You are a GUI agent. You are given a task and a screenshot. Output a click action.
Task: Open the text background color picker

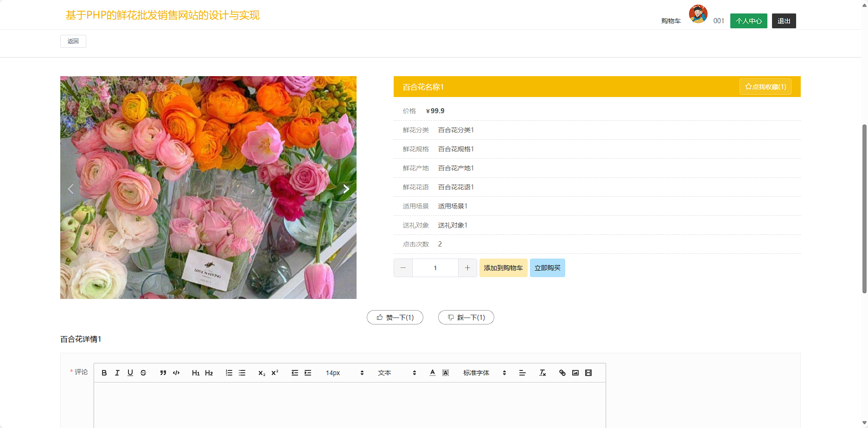pos(446,373)
